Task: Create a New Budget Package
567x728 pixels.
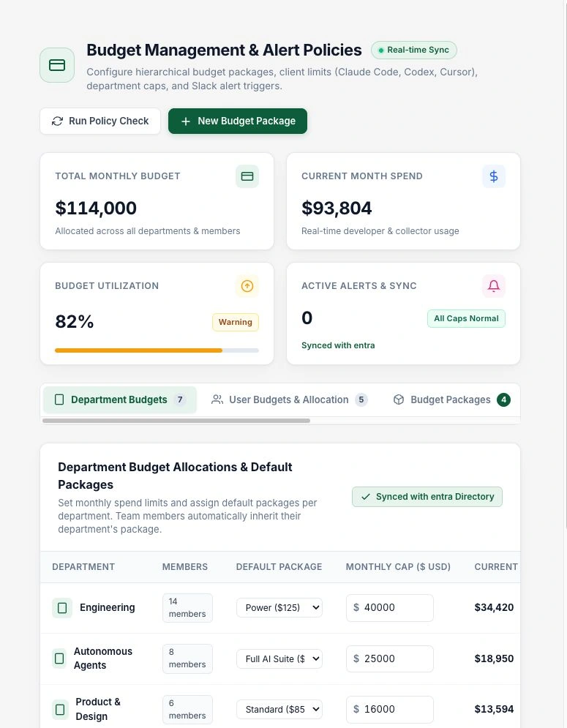Action: pyautogui.click(x=238, y=121)
